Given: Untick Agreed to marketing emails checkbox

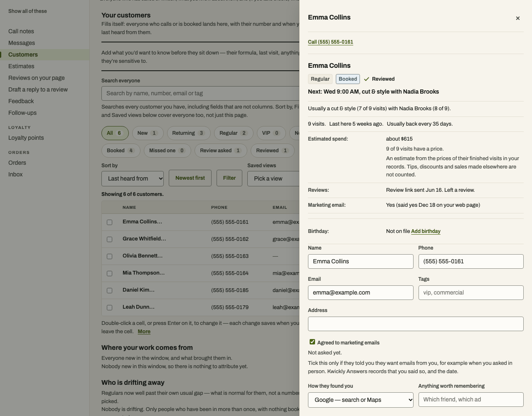Looking at the screenshot, I should tap(312, 342).
